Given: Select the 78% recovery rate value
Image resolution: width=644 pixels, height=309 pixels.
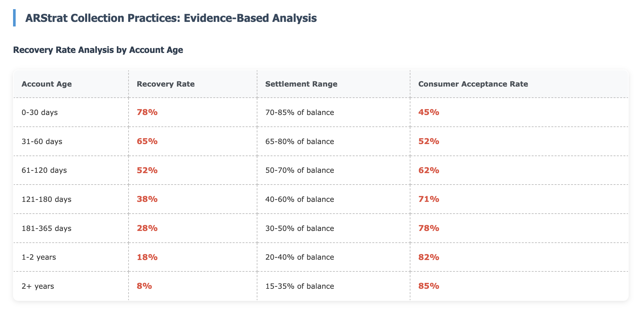Looking at the screenshot, I should (x=147, y=112).
